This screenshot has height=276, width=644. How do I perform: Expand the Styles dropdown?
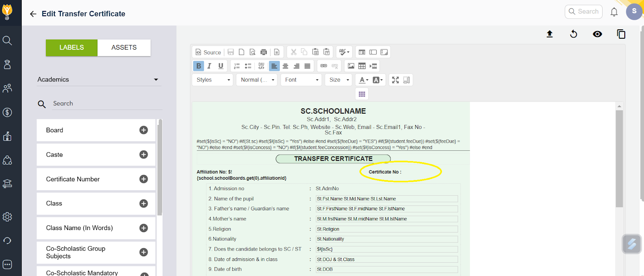point(213,80)
